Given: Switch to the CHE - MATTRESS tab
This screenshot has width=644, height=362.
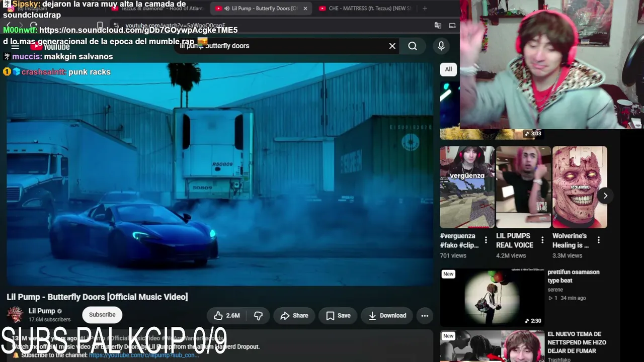Looking at the screenshot, I should [x=365, y=9].
